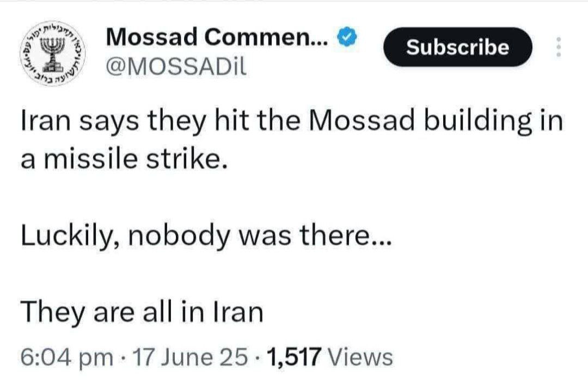Click the word "Luckily" in the tweet

click(x=59, y=238)
